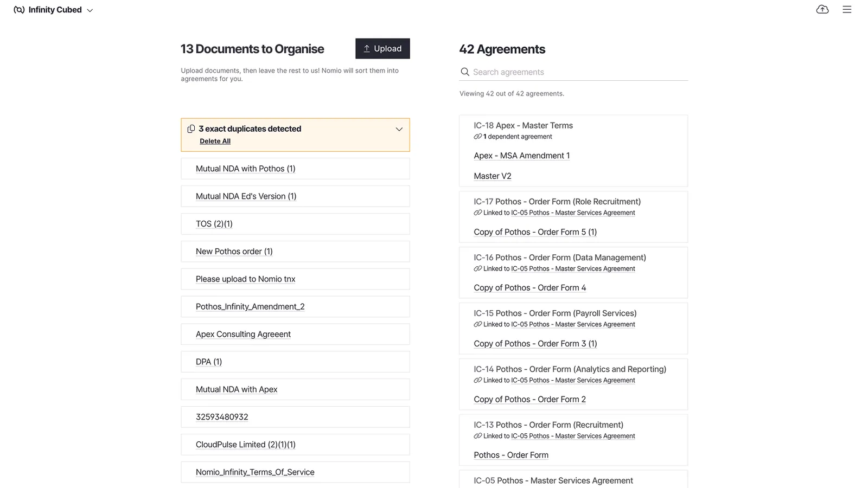This screenshot has height=488, width=868.
Task: Open IC-17 Pothos Order Form (Role Recruitment)
Action: click(557, 202)
